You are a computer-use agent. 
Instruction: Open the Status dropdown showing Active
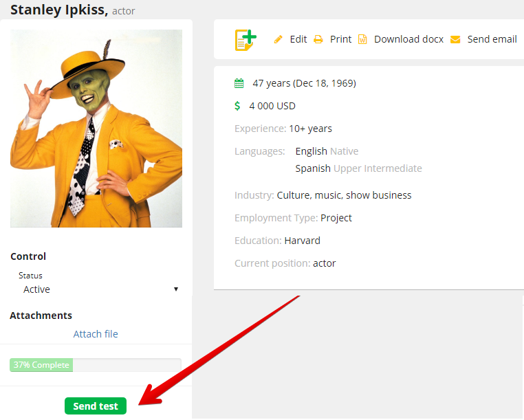pyautogui.click(x=100, y=289)
